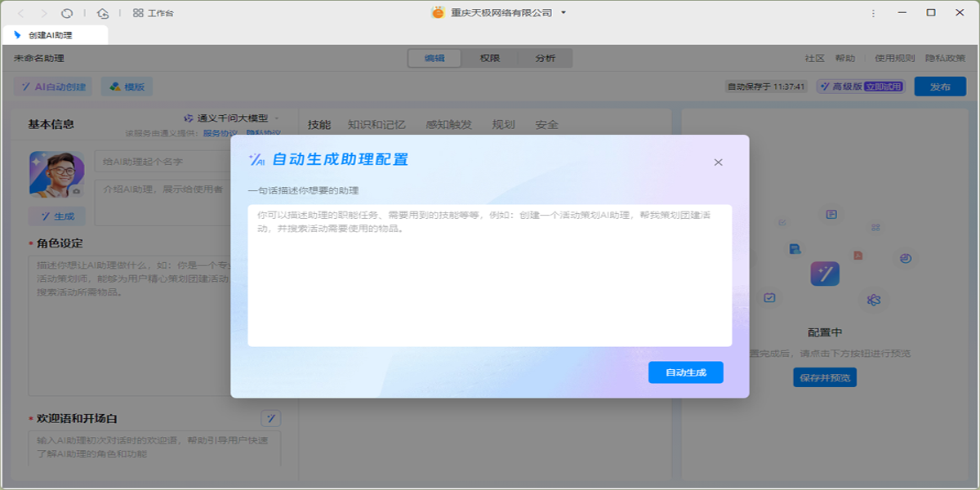Switch to the 权限 tab
This screenshot has width=980, height=490.
coord(489,58)
